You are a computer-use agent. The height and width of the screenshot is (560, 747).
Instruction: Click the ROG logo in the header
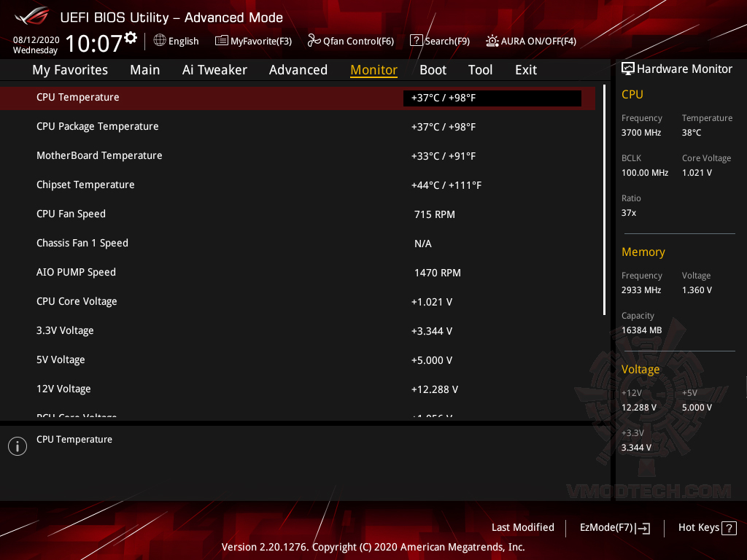tap(32, 16)
